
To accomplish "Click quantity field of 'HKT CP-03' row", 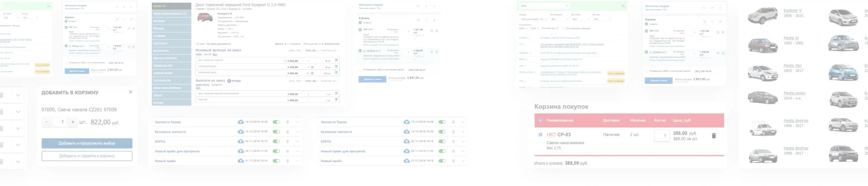I will point(662,135).
